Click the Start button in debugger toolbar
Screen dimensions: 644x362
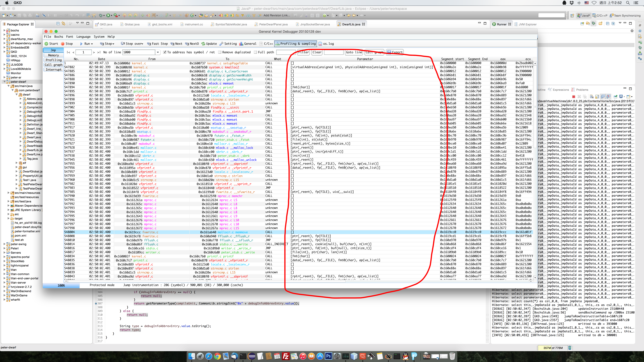point(51,43)
